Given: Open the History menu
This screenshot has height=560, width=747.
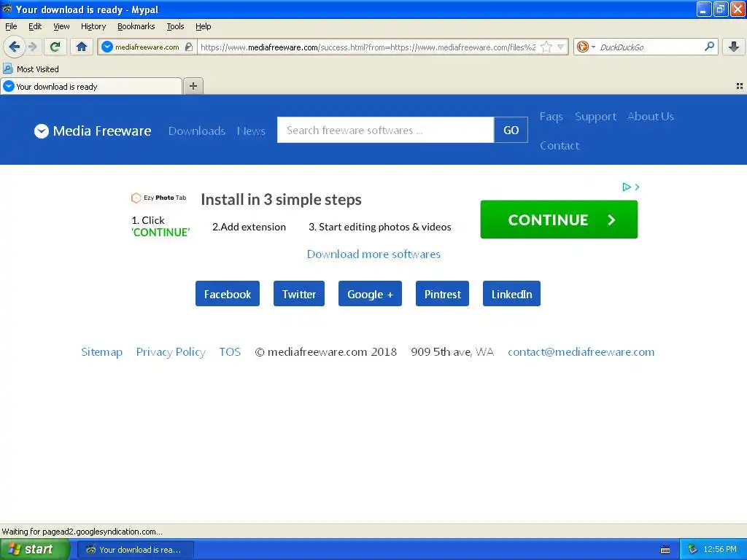Looking at the screenshot, I should (x=93, y=26).
